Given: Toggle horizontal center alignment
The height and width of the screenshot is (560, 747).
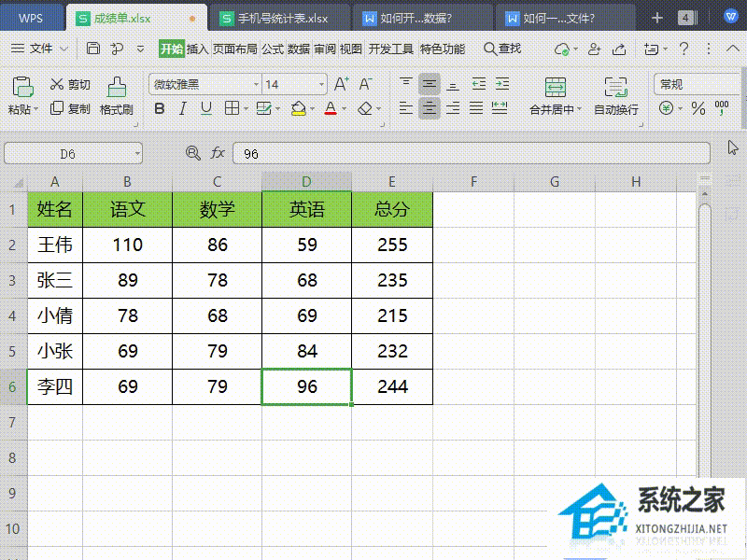Looking at the screenshot, I should (x=430, y=108).
